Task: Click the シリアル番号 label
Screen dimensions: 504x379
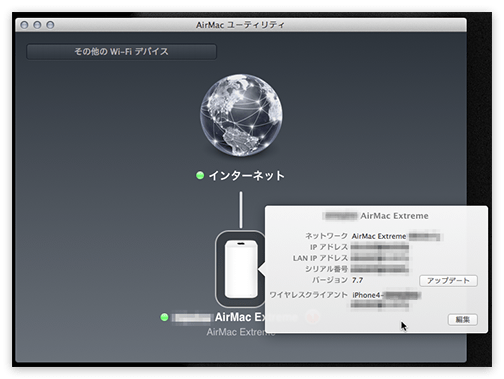Action: point(326,269)
